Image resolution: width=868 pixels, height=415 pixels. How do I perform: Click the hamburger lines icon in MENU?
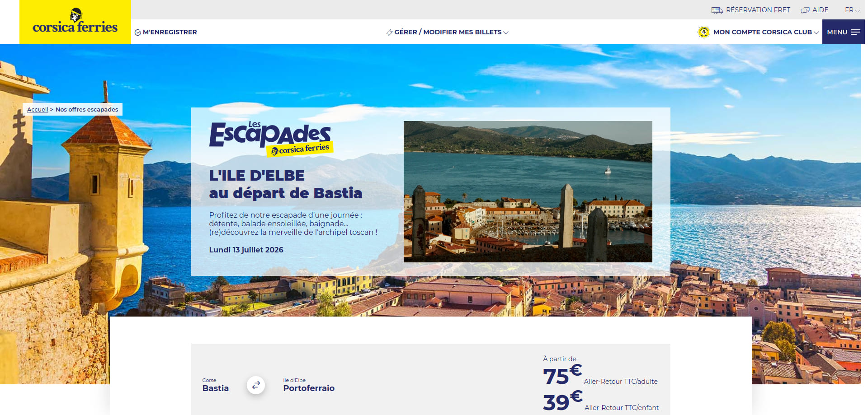pos(855,32)
